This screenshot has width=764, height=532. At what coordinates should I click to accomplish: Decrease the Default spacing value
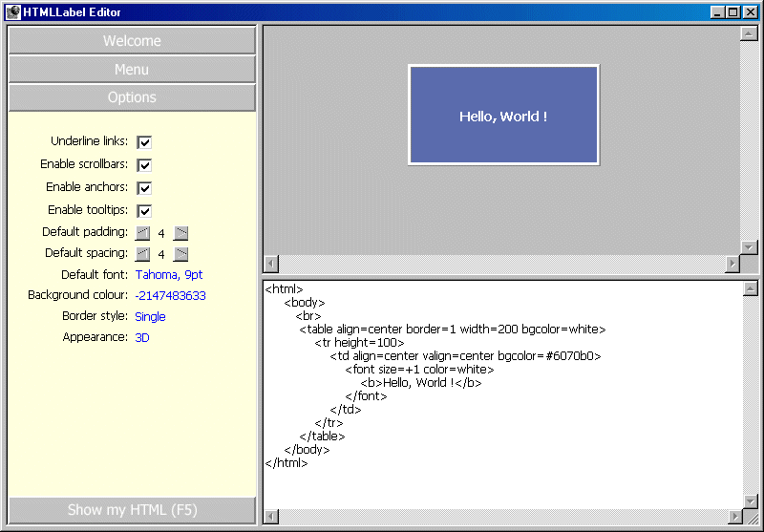[142, 254]
